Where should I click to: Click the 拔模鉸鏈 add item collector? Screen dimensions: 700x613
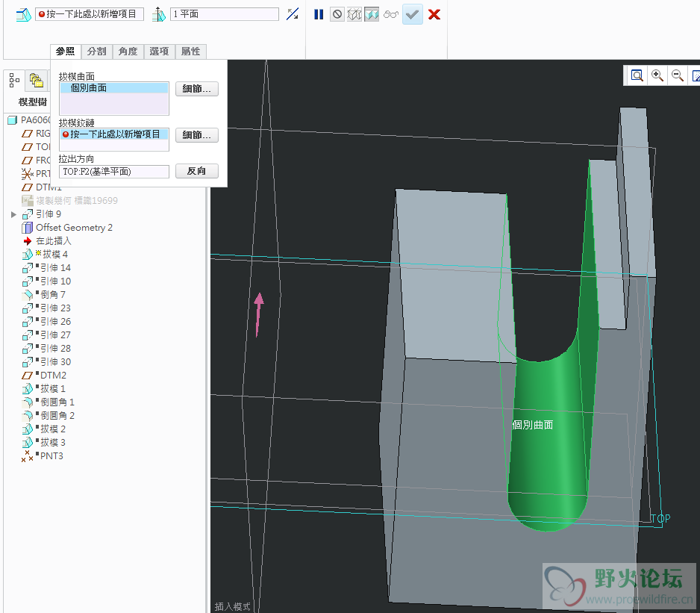click(x=114, y=134)
